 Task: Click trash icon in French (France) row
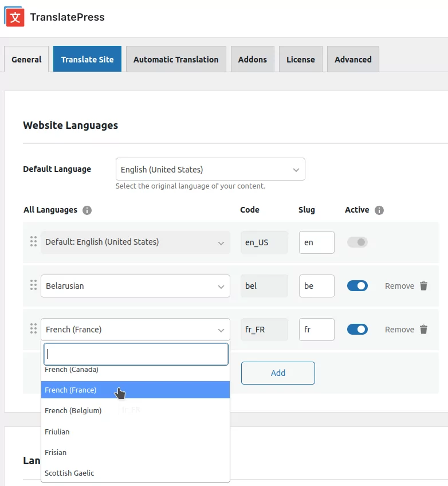tap(423, 330)
